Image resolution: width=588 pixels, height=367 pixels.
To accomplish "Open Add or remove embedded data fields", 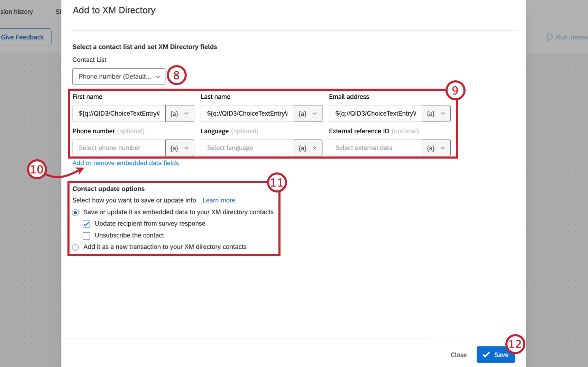I will (125, 163).
